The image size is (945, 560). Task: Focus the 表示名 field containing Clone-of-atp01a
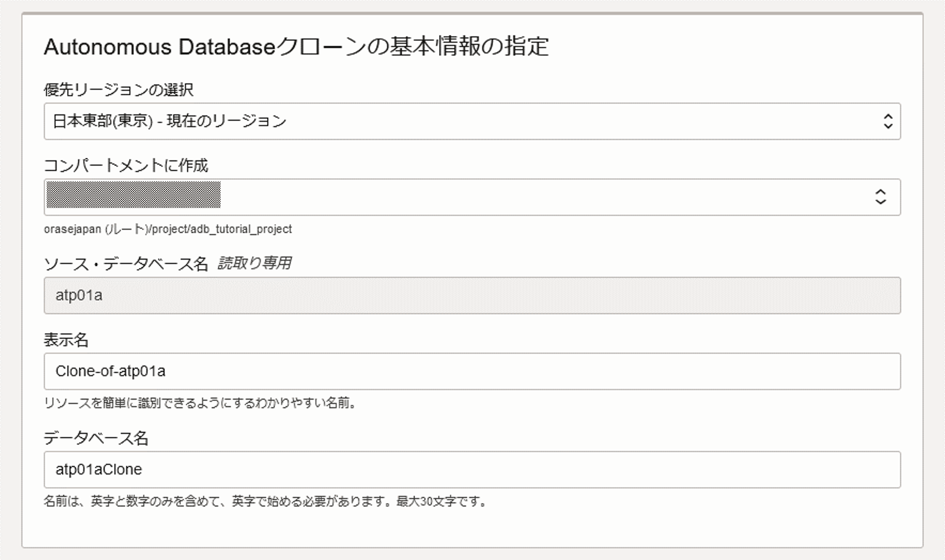(x=472, y=371)
